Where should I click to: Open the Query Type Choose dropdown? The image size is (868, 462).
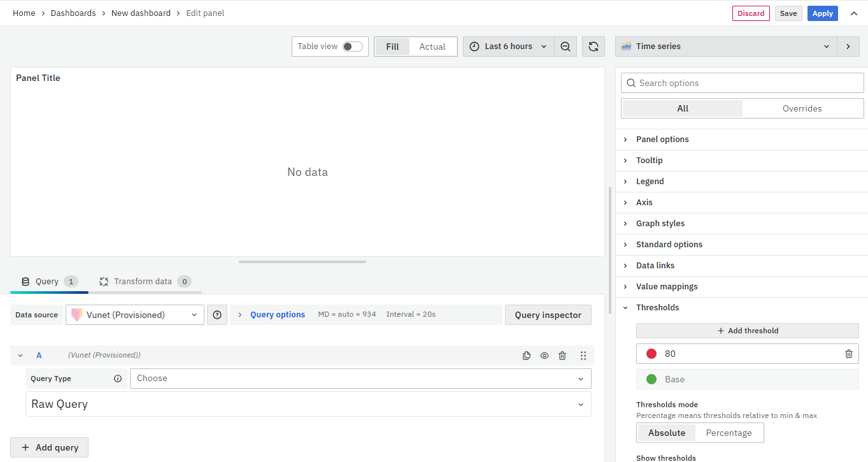[360, 379]
